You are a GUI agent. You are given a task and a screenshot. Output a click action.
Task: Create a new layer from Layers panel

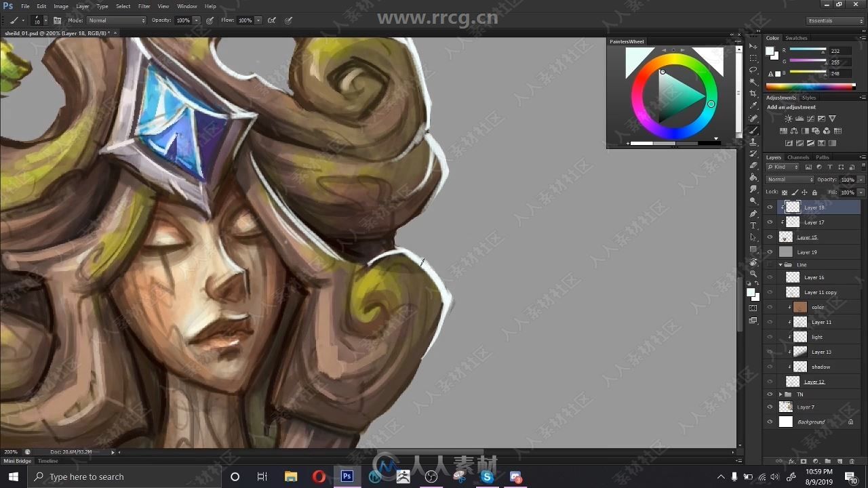tap(840, 462)
